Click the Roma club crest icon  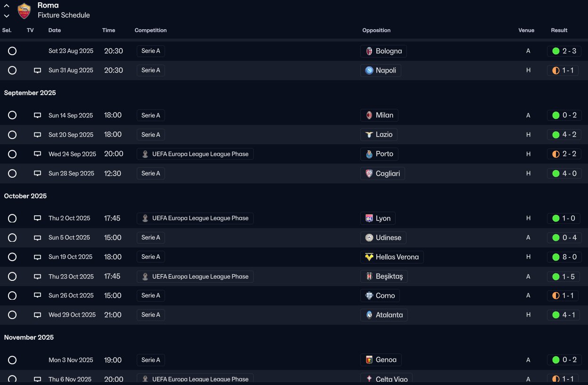tap(24, 10)
